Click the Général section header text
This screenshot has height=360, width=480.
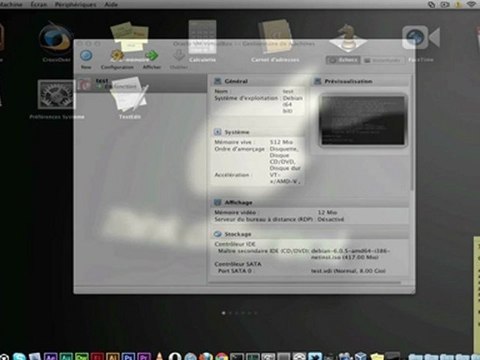tap(236, 81)
